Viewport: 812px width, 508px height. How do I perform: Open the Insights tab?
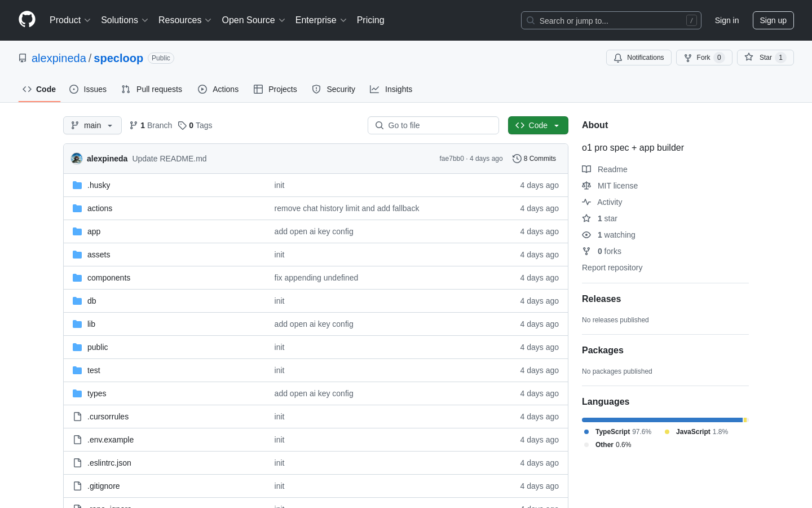coord(391,89)
